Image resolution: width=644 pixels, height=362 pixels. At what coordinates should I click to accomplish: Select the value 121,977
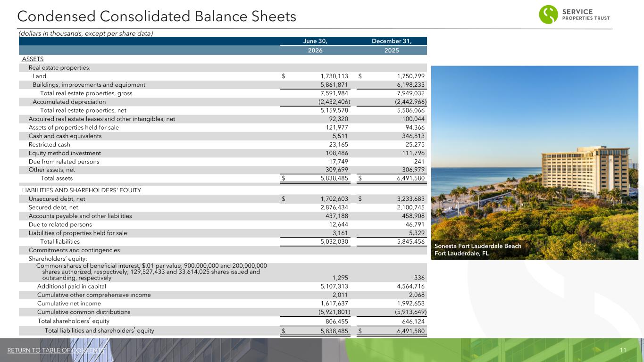tap(337, 127)
